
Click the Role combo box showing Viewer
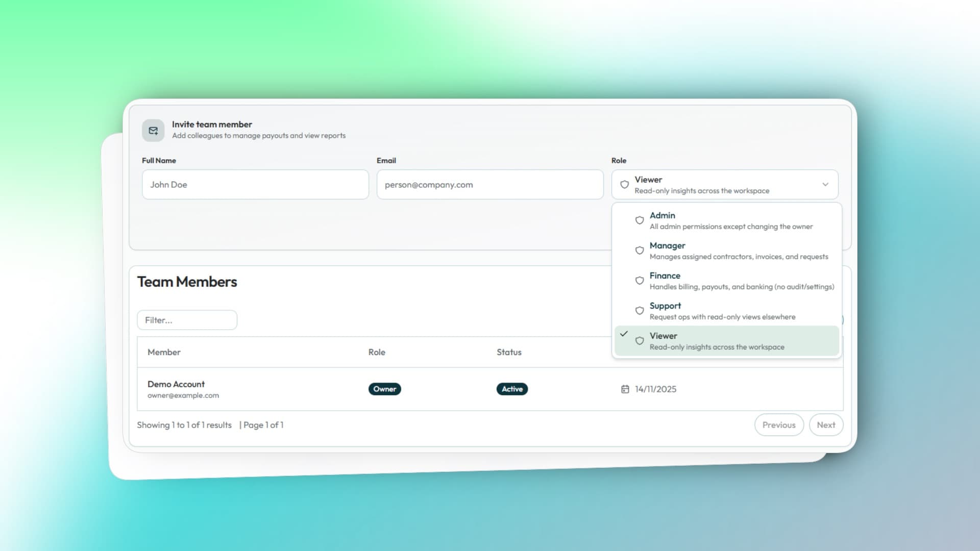(x=725, y=185)
